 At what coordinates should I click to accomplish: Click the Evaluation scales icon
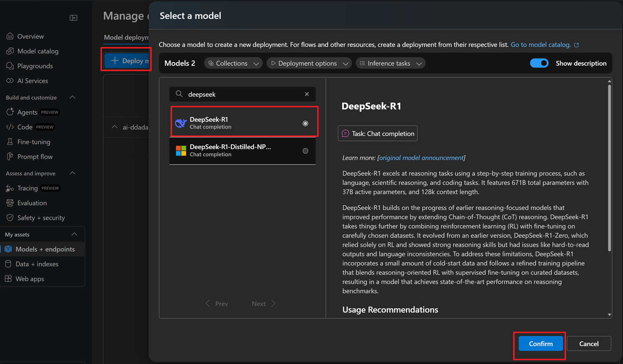[x=10, y=203]
